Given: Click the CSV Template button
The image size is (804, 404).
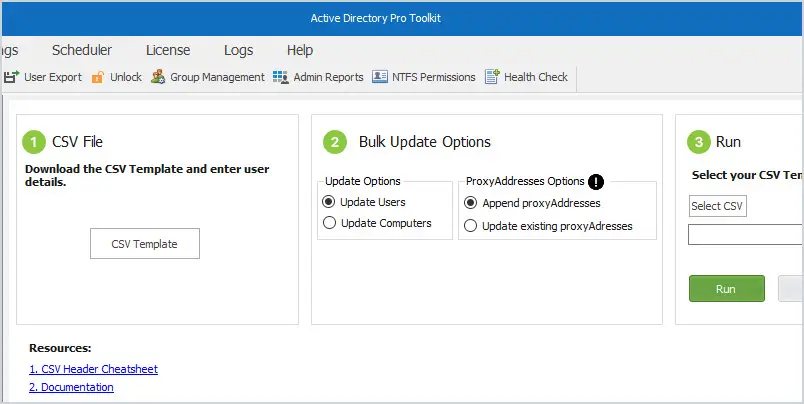Looking at the screenshot, I should tap(145, 244).
